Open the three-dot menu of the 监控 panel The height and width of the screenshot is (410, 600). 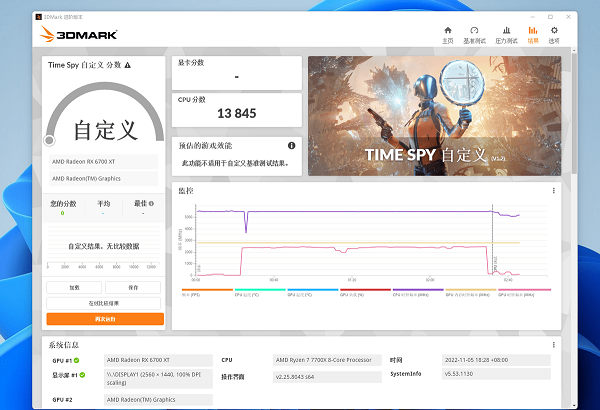[x=553, y=191]
